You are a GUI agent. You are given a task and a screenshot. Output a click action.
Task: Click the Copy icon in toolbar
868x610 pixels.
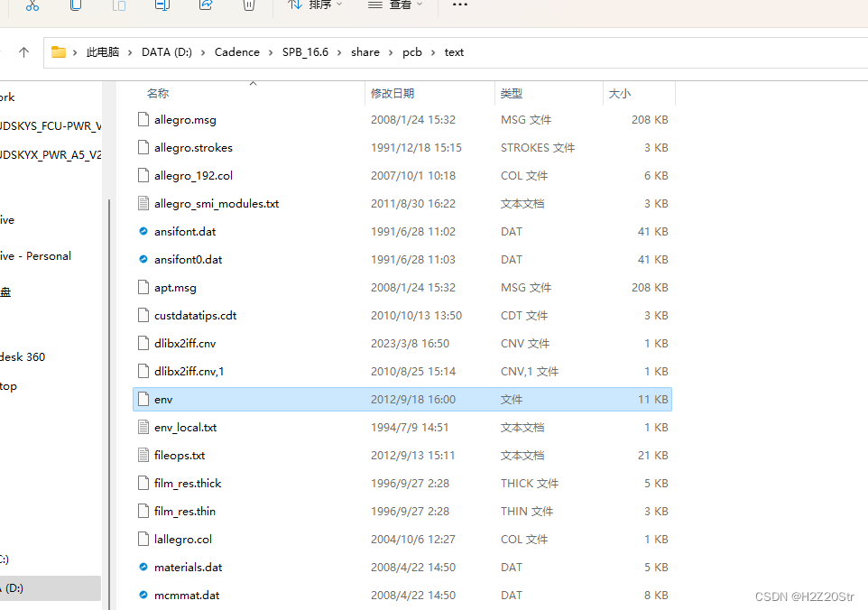(x=76, y=5)
